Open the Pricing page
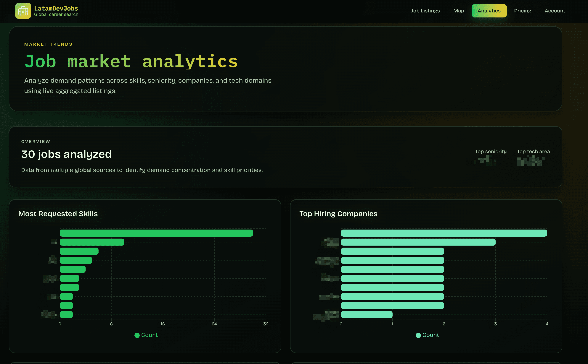Image resolution: width=588 pixels, height=364 pixels. 523,11
